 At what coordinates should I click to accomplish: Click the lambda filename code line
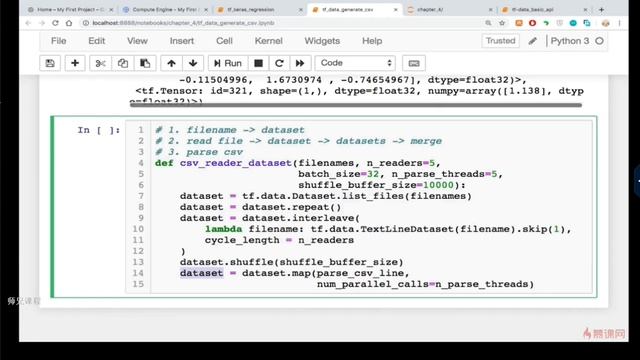(388, 229)
